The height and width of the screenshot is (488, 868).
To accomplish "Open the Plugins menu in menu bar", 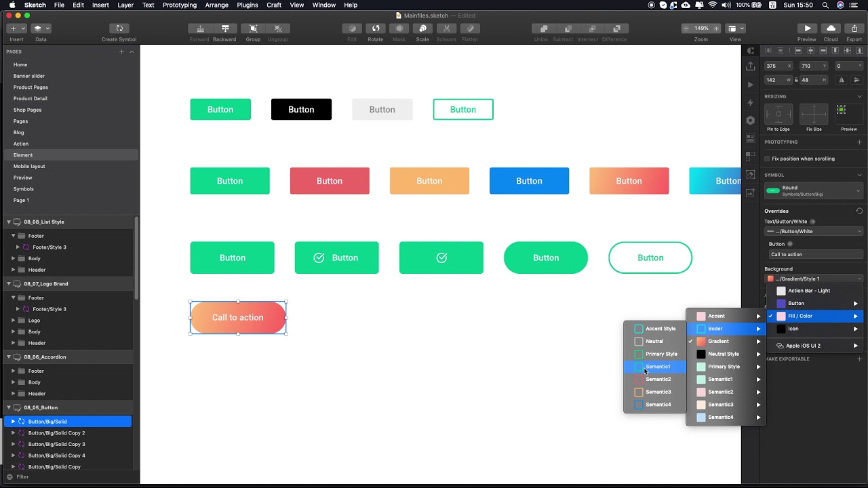I will tap(247, 5).
